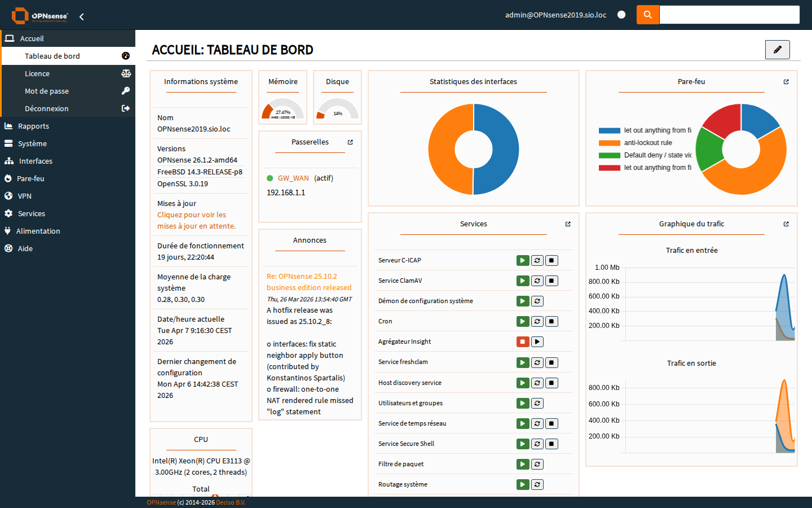Screen dimensions: 812x508
Task: Open Services widget external link icon
Action: tap(568, 224)
